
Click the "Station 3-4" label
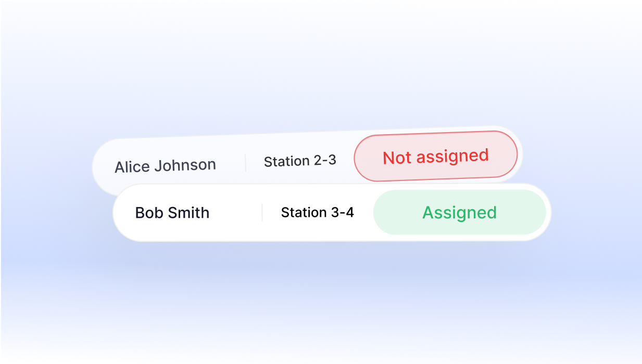coord(317,212)
